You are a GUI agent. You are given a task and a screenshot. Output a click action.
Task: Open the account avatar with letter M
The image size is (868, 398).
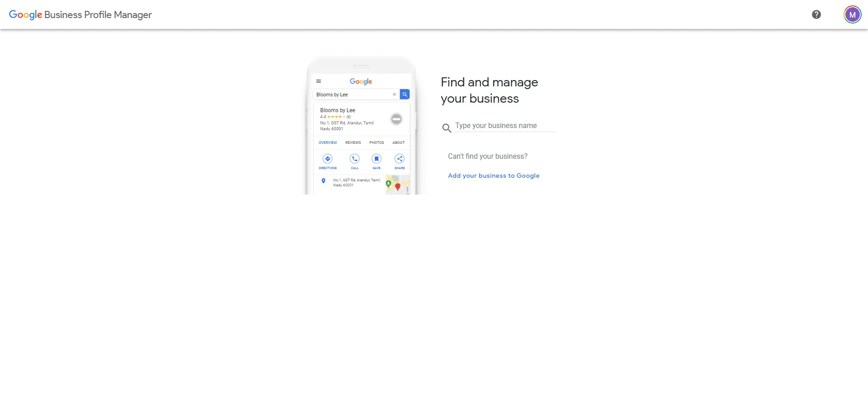click(x=852, y=14)
